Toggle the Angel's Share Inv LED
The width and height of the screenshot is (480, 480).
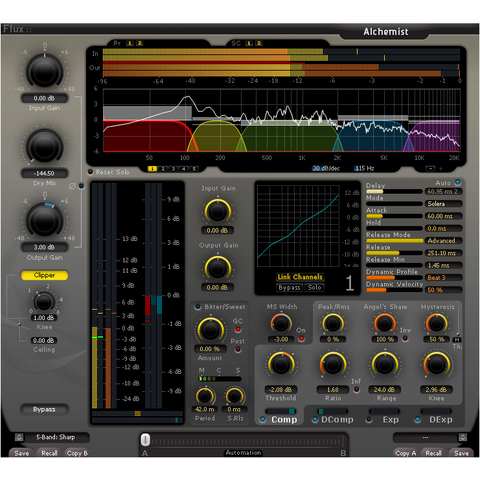(x=405, y=338)
